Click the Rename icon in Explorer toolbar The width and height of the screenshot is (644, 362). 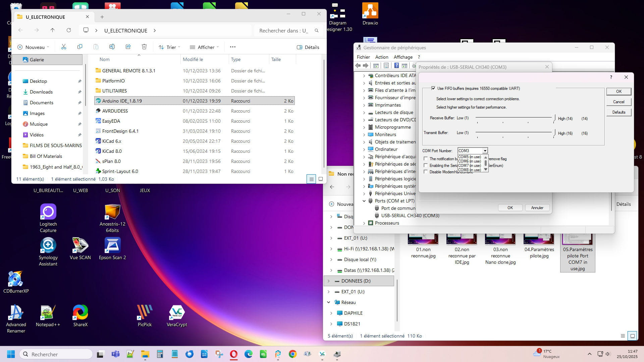point(112,47)
